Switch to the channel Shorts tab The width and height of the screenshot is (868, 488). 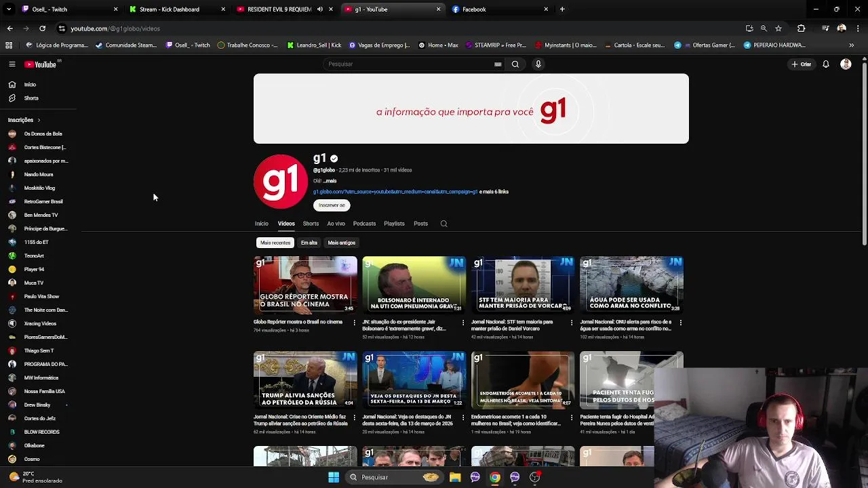click(311, 224)
